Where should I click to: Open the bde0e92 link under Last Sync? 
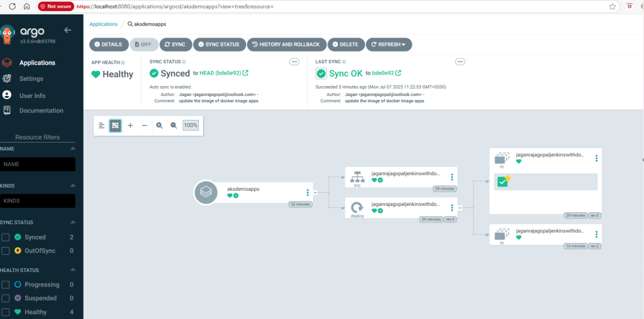(x=387, y=73)
